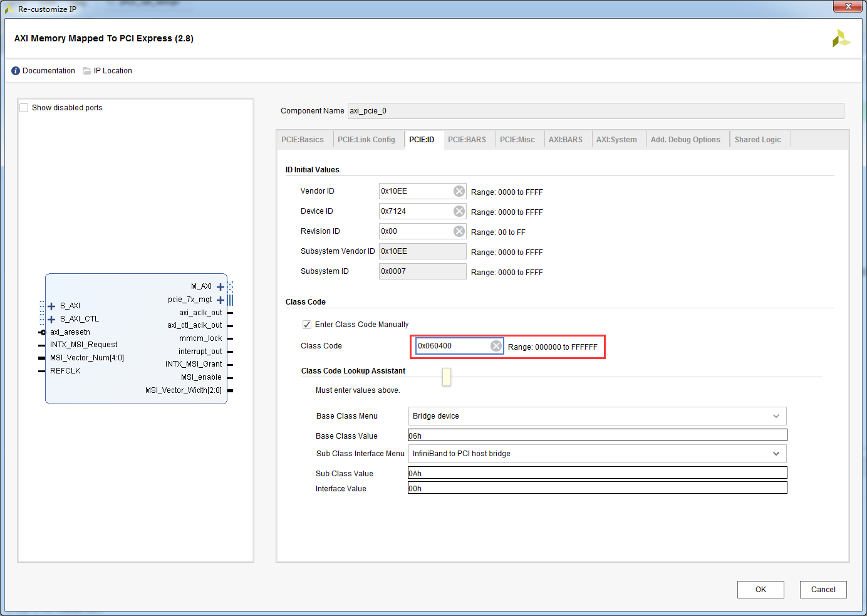867x616 pixels.
Task: Open the Sub Class Interface Menu dropdown
Action: pyautogui.click(x=597, y=454)
